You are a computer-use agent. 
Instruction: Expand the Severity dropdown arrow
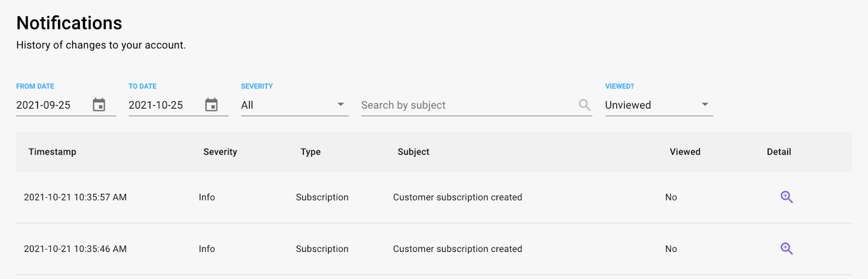(341, 104)
